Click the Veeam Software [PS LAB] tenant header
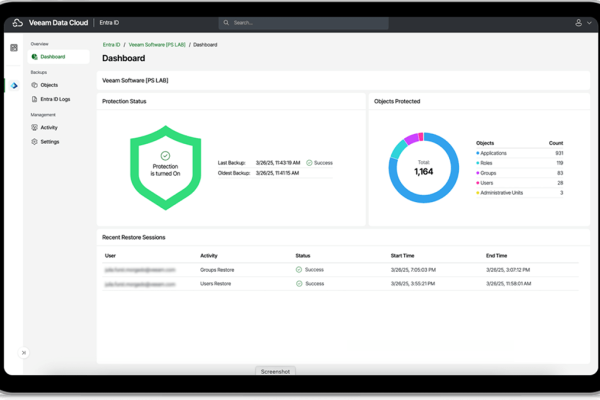The image size is (600, 400). tap(135, 80)
